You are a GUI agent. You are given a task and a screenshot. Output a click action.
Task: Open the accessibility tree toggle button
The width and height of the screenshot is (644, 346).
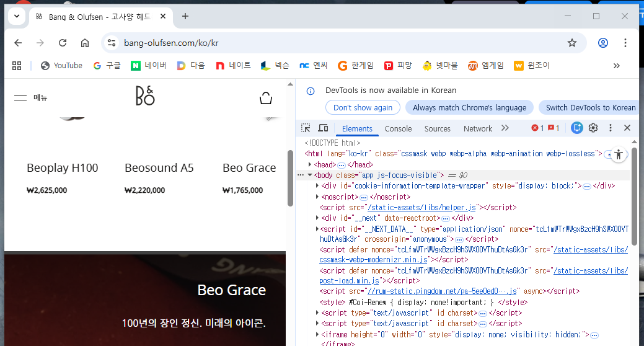(619, 154)
